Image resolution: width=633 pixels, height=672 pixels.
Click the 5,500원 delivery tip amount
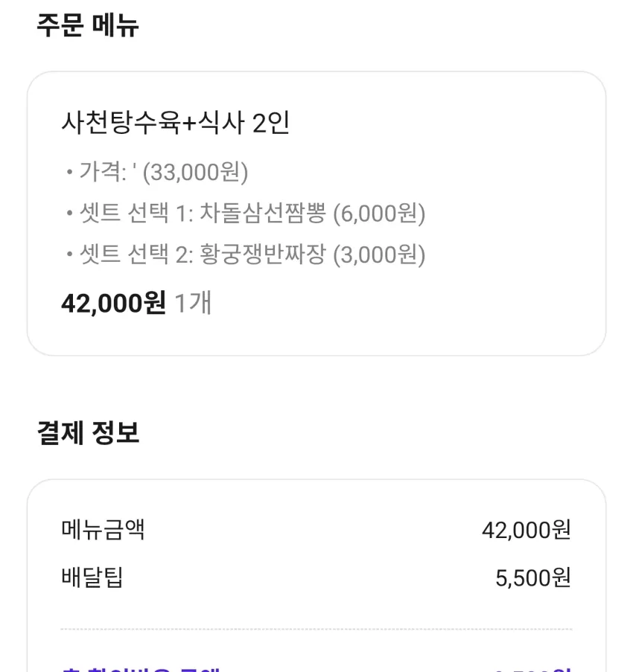pos(532,578)
